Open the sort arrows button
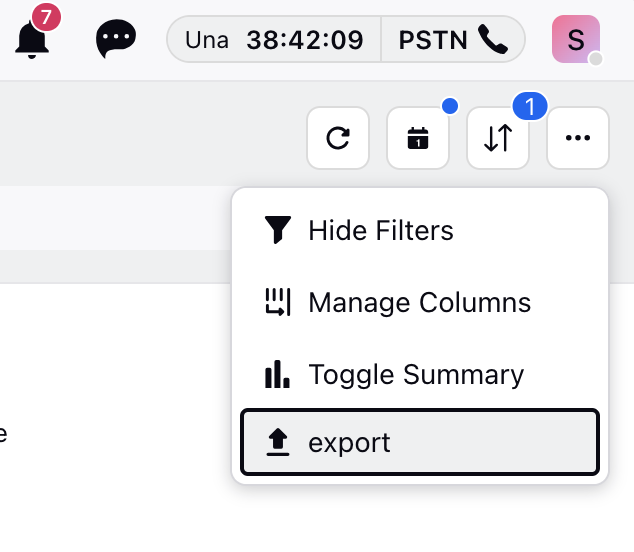This screenshot has width=634, height=552. click(498, 138)
